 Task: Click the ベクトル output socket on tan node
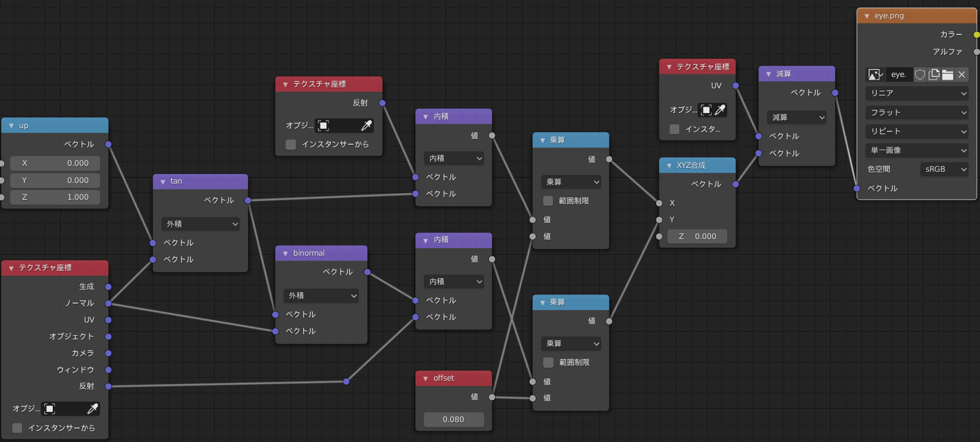247,200
